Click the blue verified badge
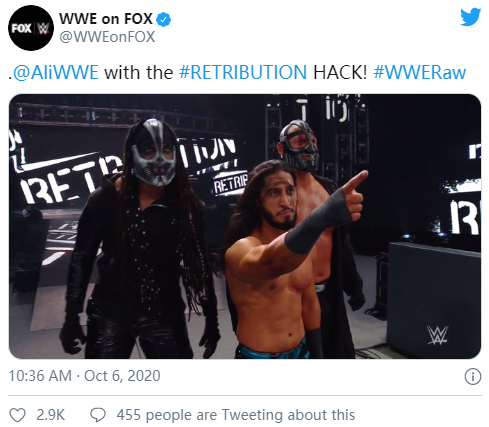Image resolution: width=489 pixels, height=427 pixels. click(164, 20)
